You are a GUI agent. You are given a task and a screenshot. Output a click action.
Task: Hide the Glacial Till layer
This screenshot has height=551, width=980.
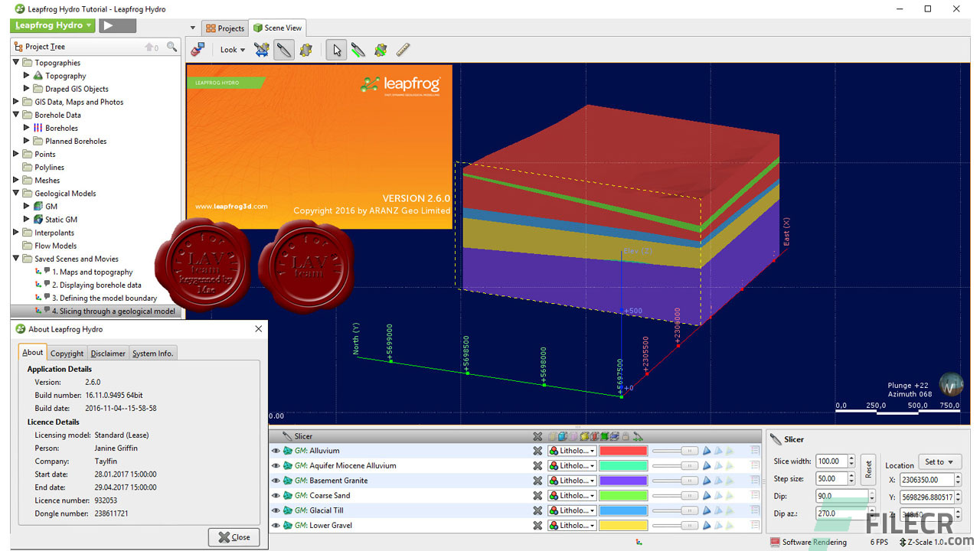[x=276, y=510]
